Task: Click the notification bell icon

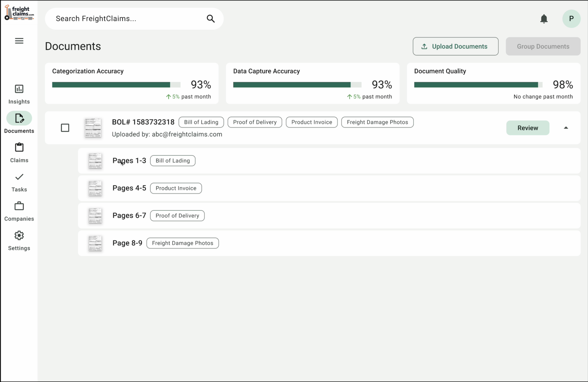Action: coord(543,18)
